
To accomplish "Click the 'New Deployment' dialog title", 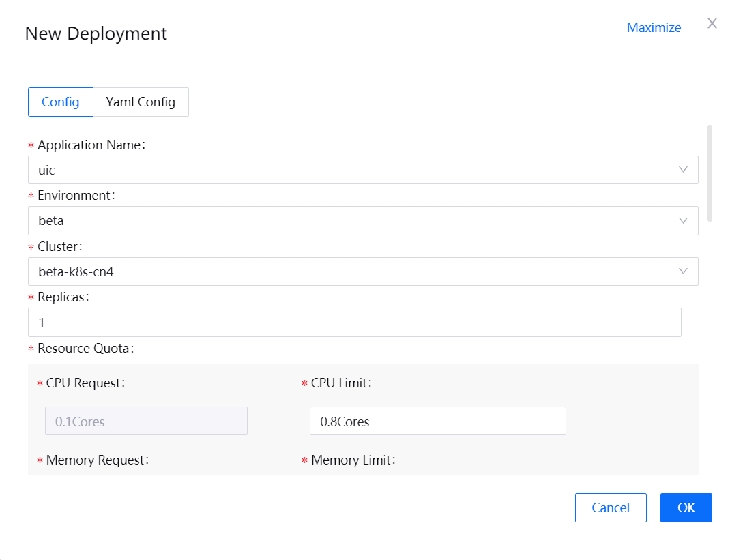I will [96, 33].
